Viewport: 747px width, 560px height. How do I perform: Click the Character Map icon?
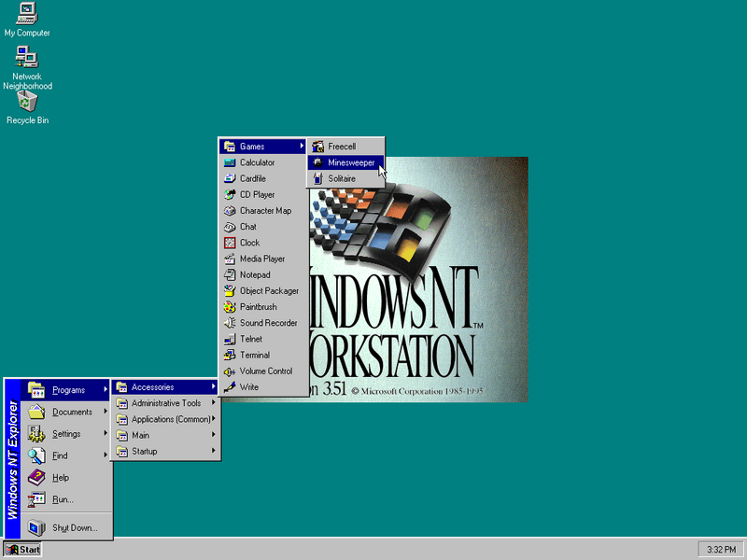point(230,211)
